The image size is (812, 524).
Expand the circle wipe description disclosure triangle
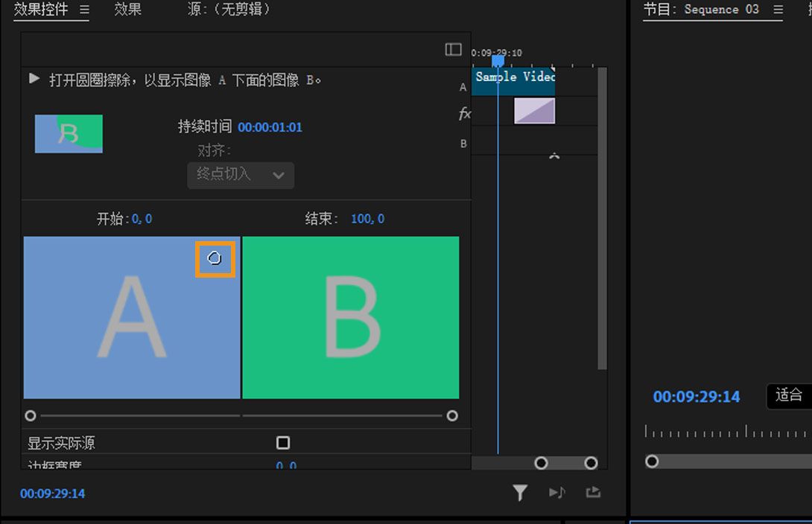[34, 79]
